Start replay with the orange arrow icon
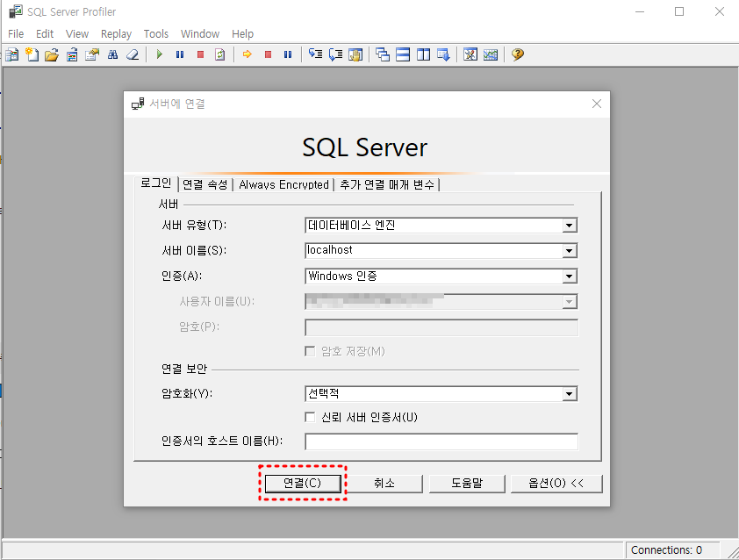739x560 pixels. [247, 54]
